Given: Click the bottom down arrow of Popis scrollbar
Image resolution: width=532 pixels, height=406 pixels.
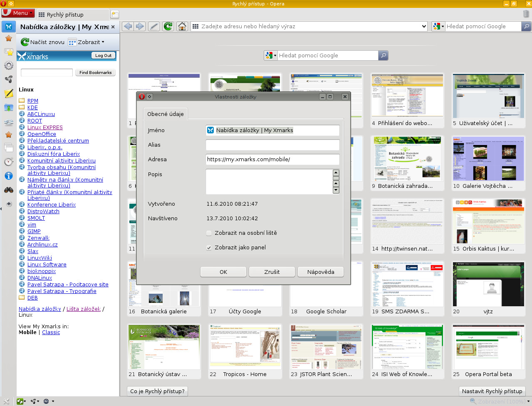Looking at the screenshot, I should (x=336, y=190).
